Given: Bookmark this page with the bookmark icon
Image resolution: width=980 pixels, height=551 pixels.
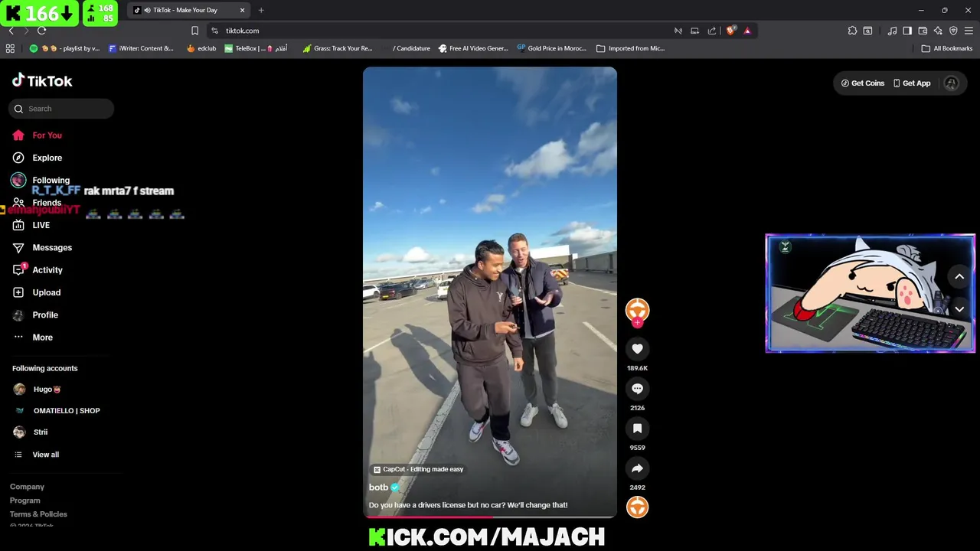Looking at the screenshot, I should [x=194, y=31].
